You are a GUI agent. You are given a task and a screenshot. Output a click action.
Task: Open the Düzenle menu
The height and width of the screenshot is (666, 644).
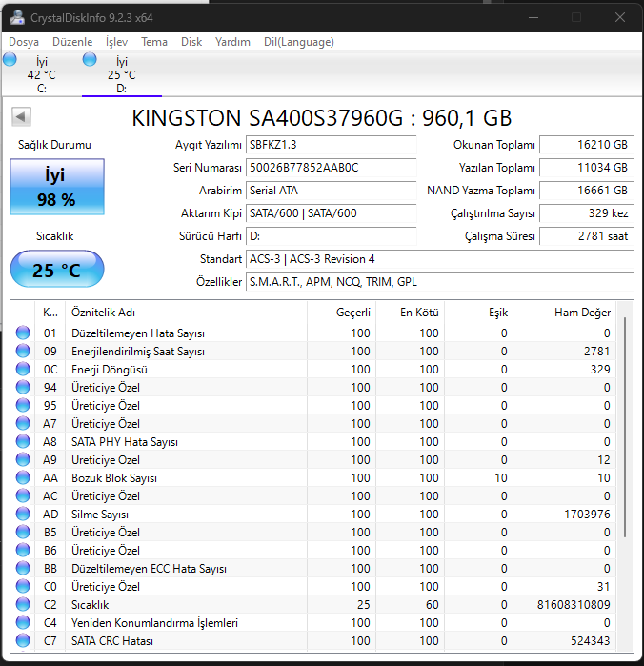pos(72,42)
